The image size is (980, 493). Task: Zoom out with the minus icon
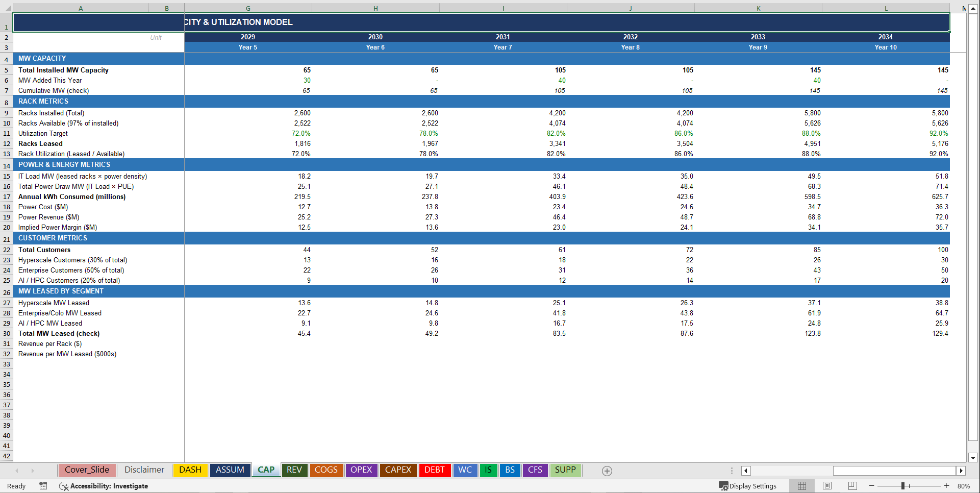point(872,486)
